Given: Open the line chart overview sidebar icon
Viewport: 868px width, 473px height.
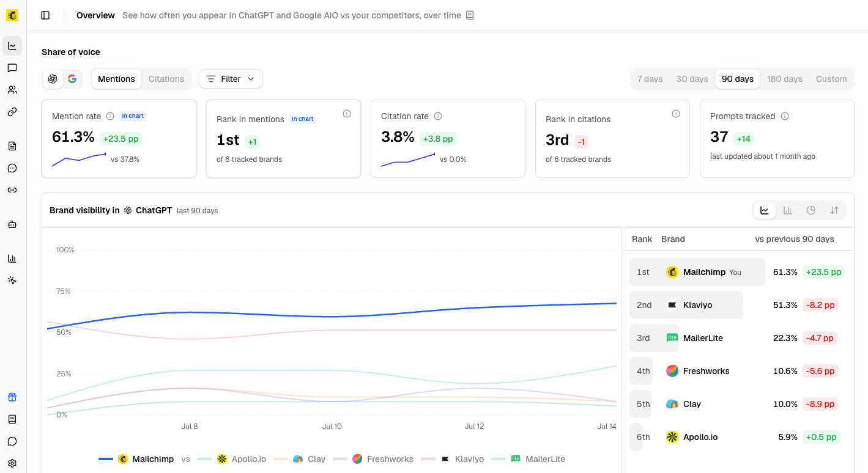Looking at the screenshot, I should coord(12,46).
